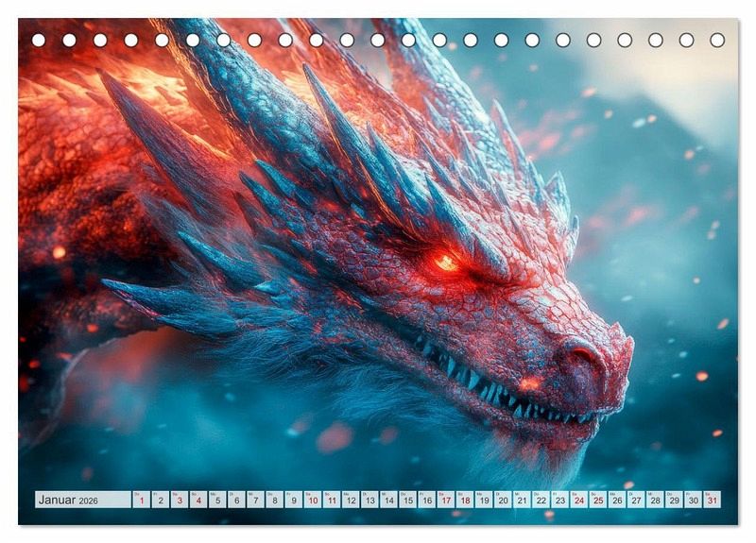Select red date cell 31

coord(713,500)
